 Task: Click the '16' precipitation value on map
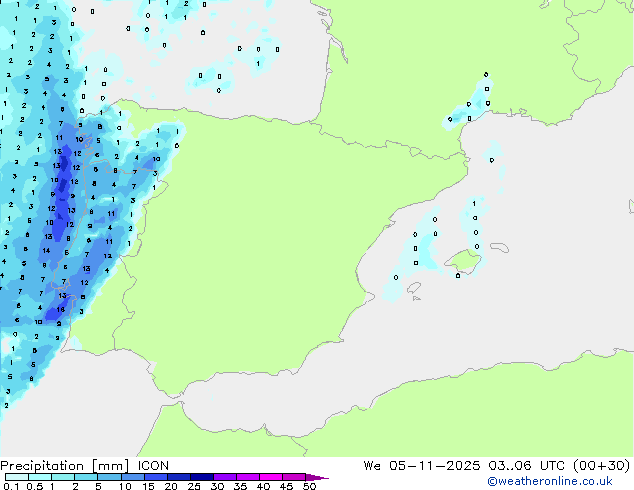click(61, 310)
